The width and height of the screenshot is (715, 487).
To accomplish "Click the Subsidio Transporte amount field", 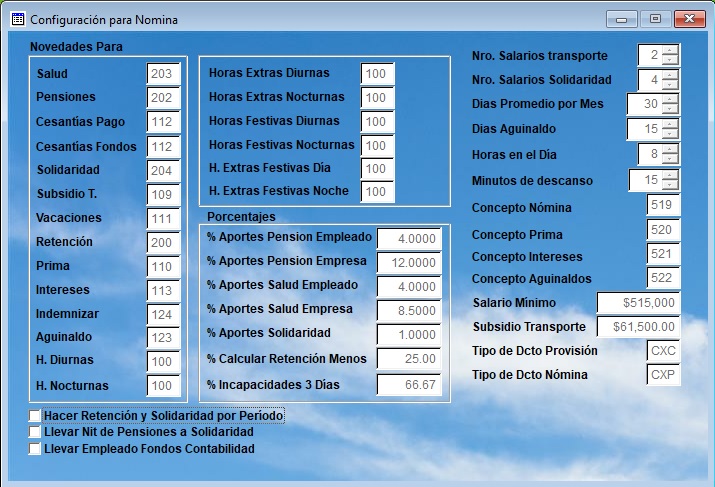I will point(638,326).
